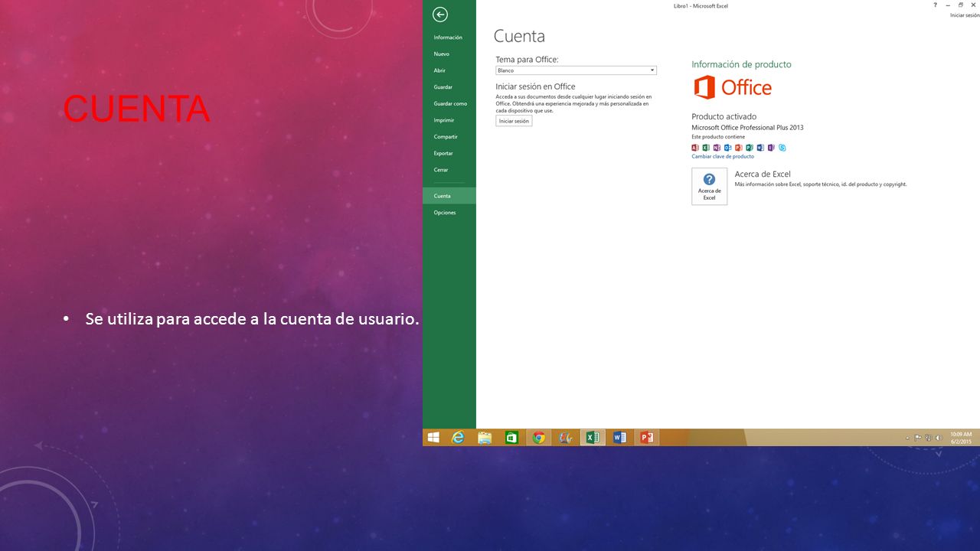Viewport: 980px width, 551px height.
Task: Click the Office logo
Action: pyautogui.click(x=733, y=87)
